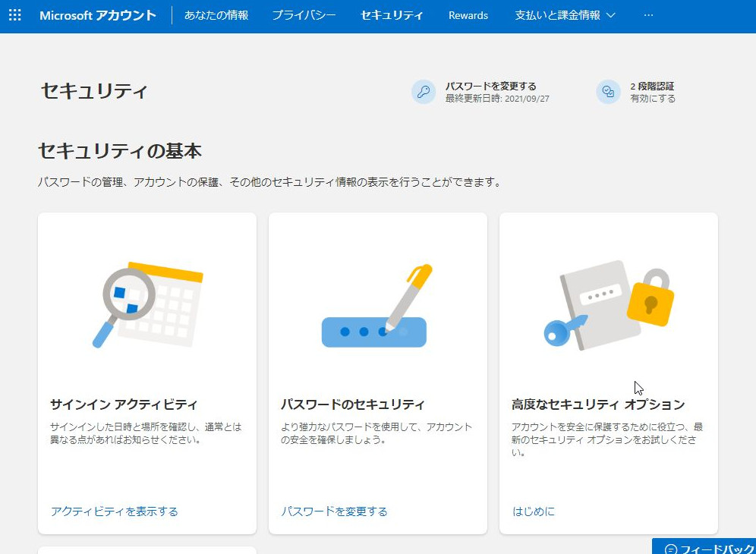This screenshot has width=756, height=554.
Task: Select the セキュリティ tab
Action: 392,15
